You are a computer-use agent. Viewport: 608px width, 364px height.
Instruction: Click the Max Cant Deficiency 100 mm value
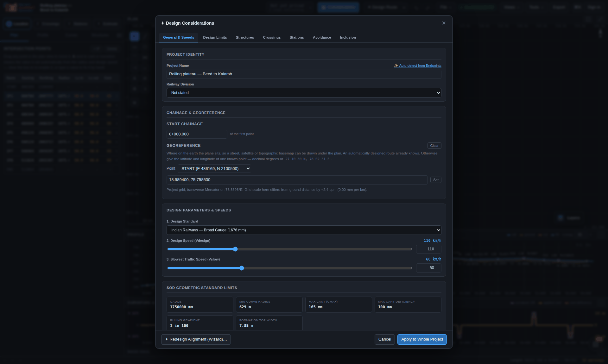385,307
